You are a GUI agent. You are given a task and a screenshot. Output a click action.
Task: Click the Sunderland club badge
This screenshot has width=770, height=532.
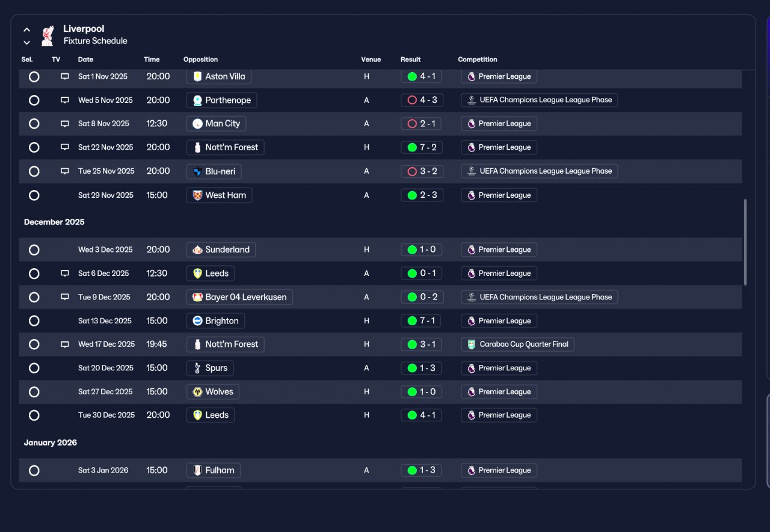197,249
